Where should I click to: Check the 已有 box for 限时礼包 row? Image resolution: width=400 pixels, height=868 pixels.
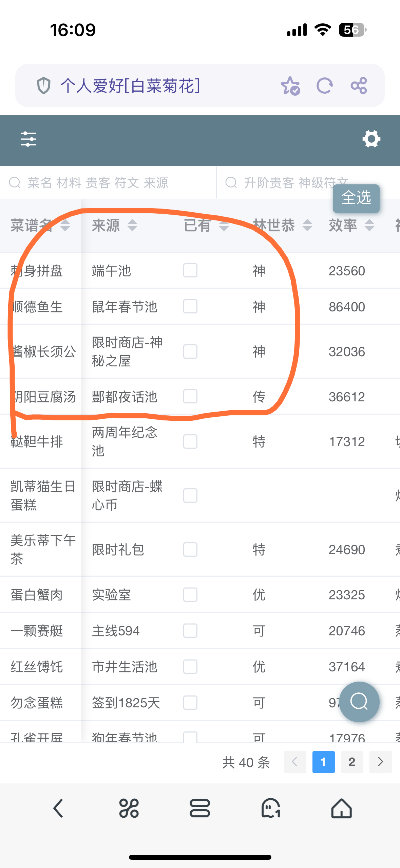(x=190, y=549)
